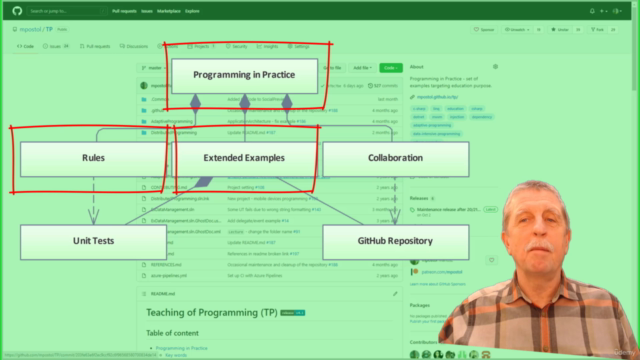The height and width of the screenshot is (360, 640).
Task: Switch to the Projects tab
Action: tap(201, 46)
